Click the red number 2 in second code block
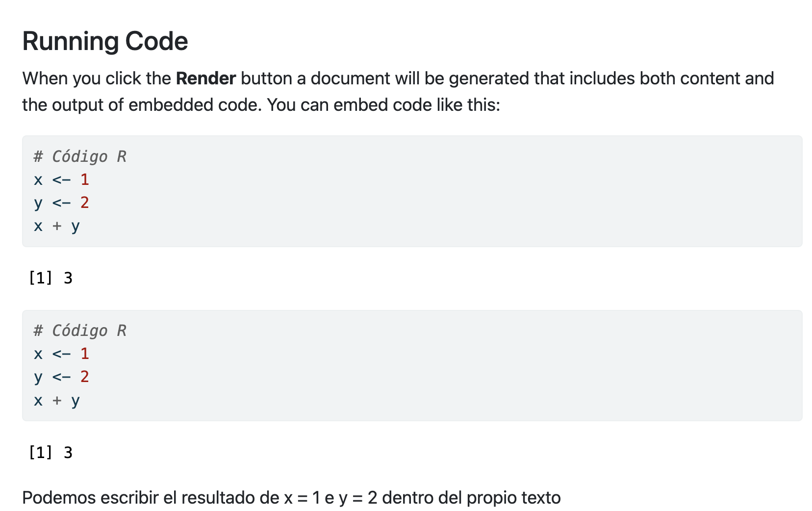The height and width of the screenshot is (511, 812). pyautogui.click(x=85, y=377)
